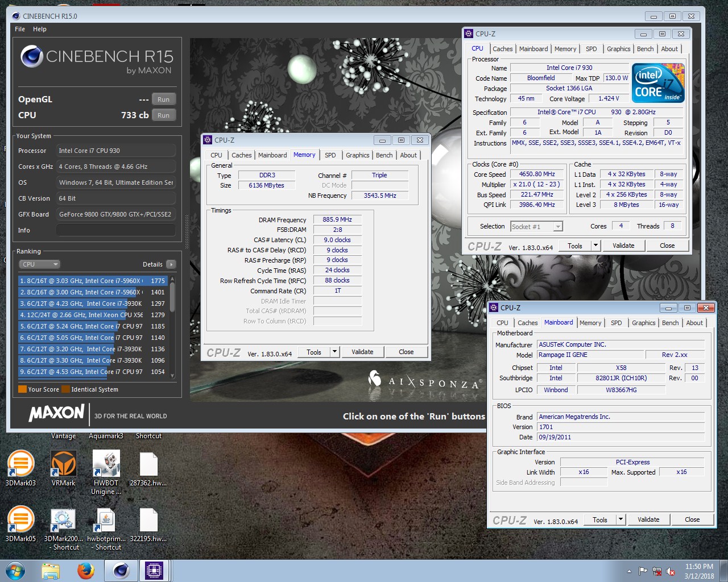Open the network tray icon
The image size is (728, 582).
[x=657, y=571]
